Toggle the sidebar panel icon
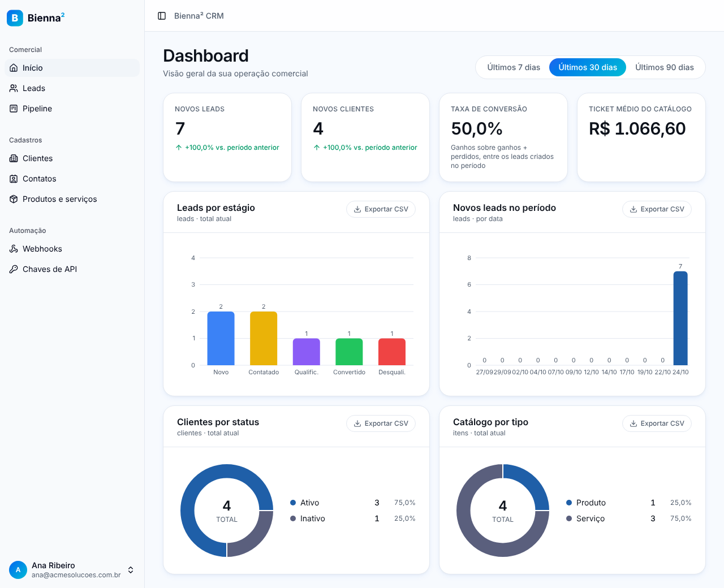Screen dimensions: 724x588 click(x=162, y=16)
